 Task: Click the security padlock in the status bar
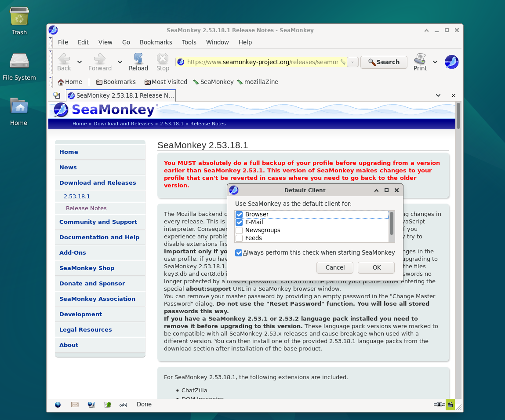(450, 404)
